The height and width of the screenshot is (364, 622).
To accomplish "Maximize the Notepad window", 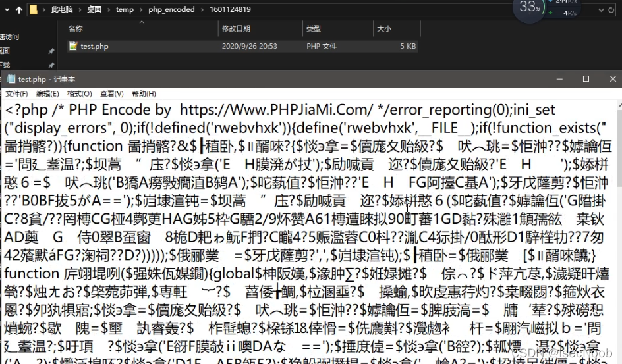I will pos(586,79).
